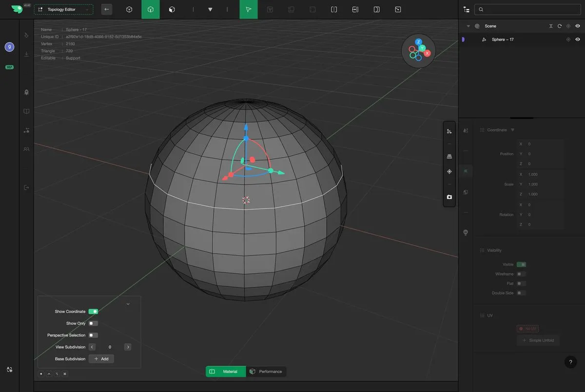Click the back arrow button
Image resolution: width=585 pixels, height=392 pixels.
click(x=106, y=9)
